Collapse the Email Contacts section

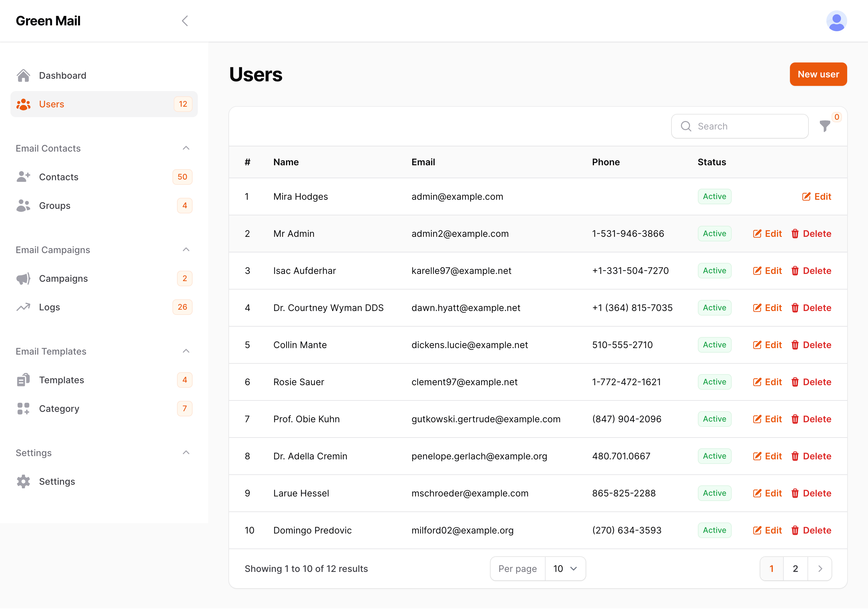click(x=186, y=148)
